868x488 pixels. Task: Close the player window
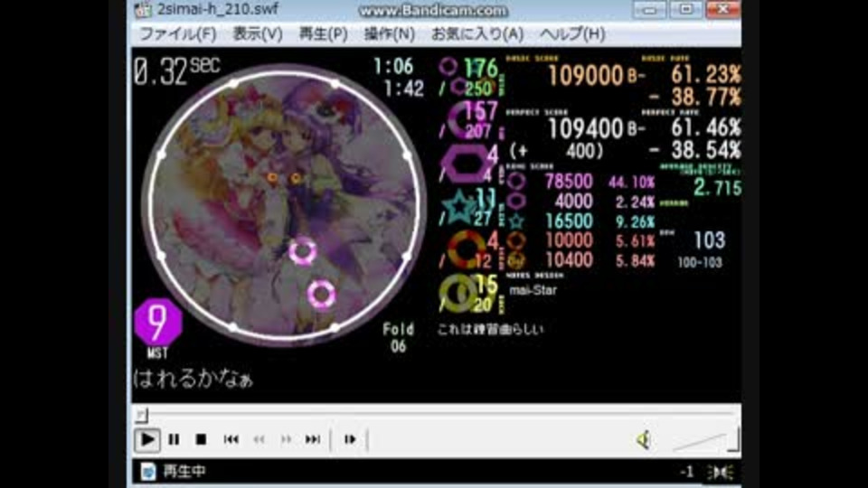click(x=723, y=9)
